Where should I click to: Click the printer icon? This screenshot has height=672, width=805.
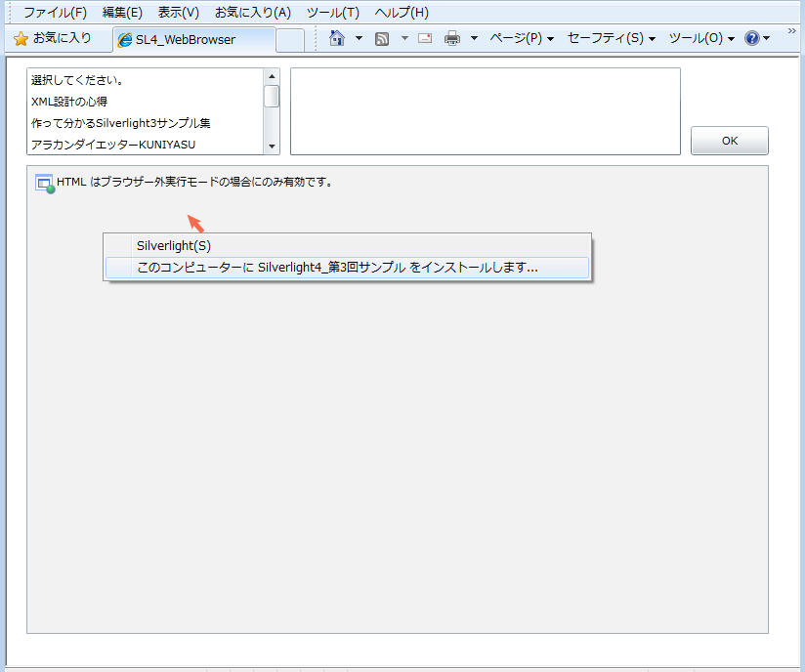tap(452, 38)
